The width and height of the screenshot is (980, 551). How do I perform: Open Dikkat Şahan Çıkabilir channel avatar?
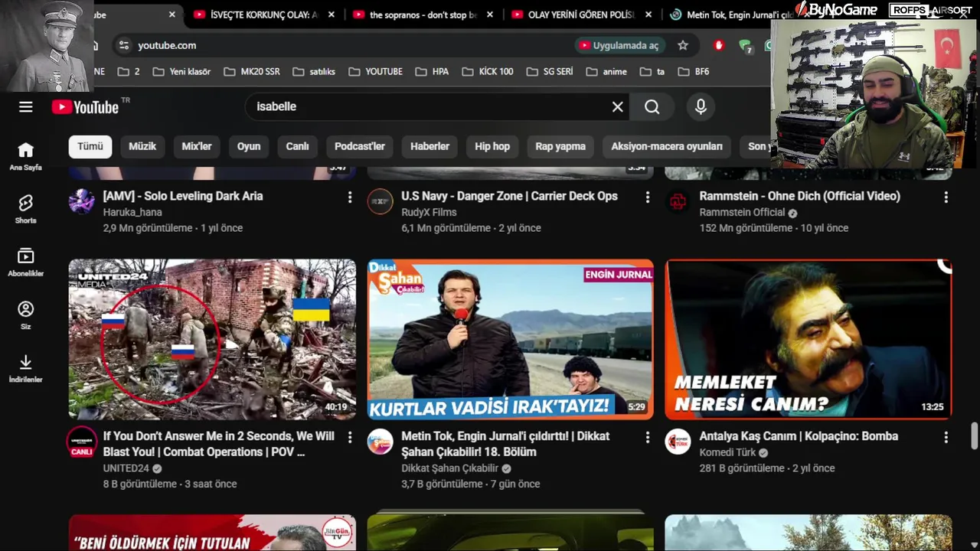pos(380,442)
